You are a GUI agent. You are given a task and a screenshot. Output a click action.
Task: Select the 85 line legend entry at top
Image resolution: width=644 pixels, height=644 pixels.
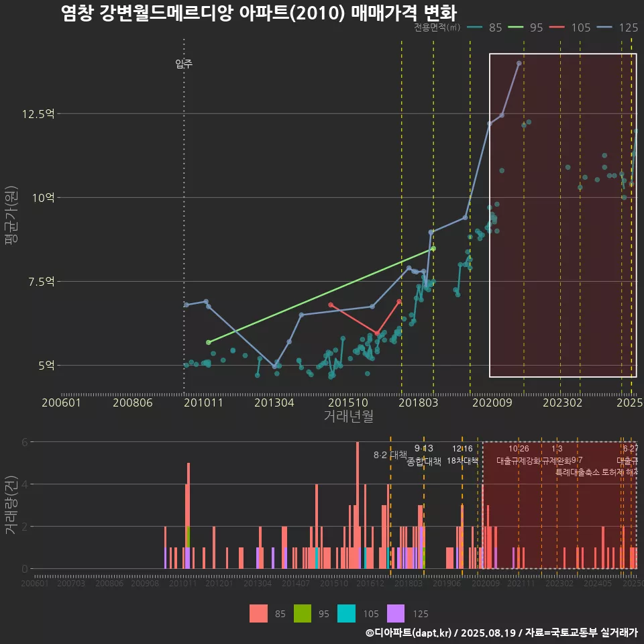485,28
